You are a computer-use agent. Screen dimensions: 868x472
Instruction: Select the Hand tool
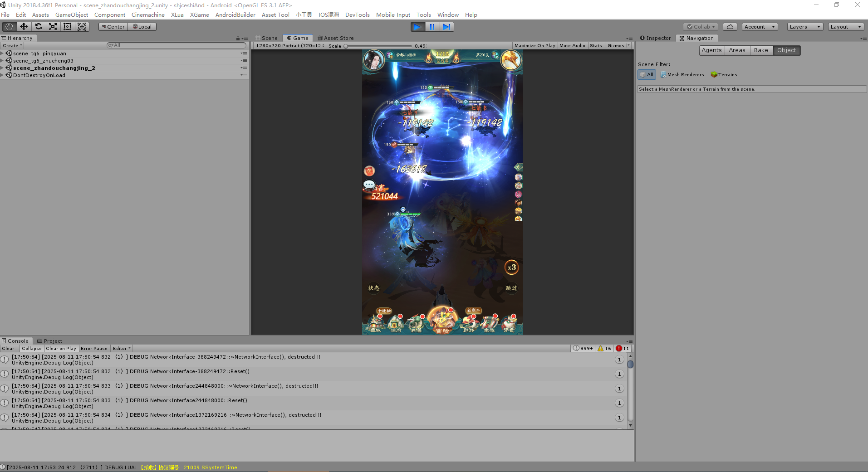(9, 27)
